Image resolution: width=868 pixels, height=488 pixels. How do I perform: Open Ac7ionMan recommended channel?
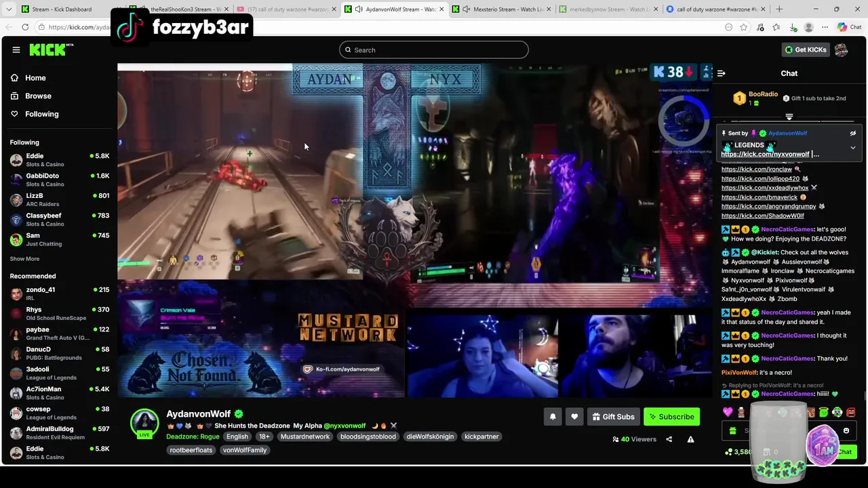[x=59, y=393]
